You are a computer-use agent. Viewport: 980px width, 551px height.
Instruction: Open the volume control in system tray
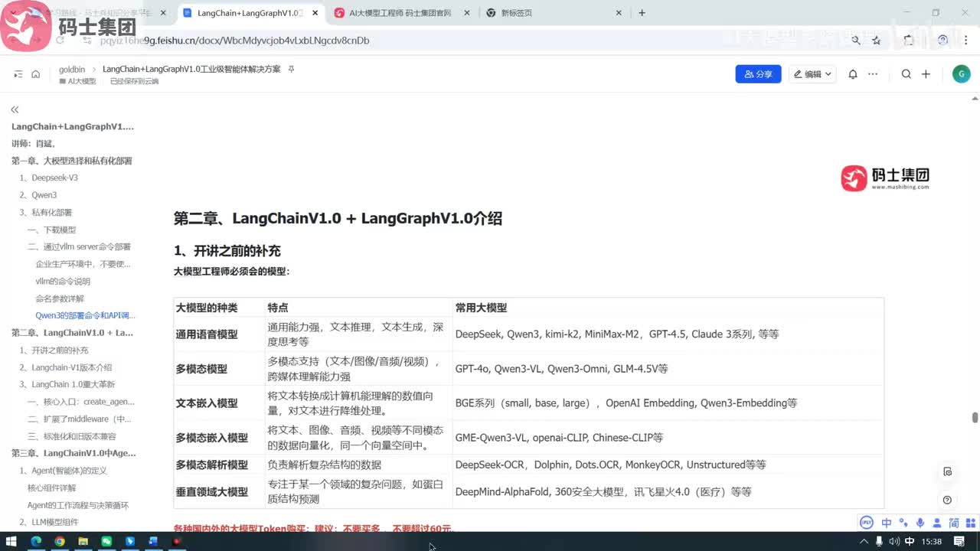pos(893,541)
